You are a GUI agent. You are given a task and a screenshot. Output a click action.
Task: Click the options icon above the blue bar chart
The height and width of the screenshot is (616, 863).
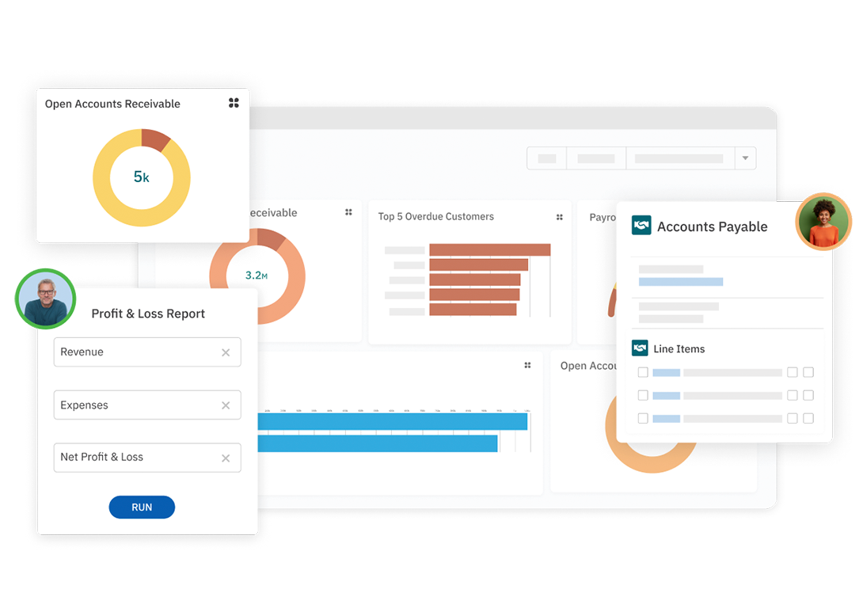pyautogui.click(x=527, y=365)
